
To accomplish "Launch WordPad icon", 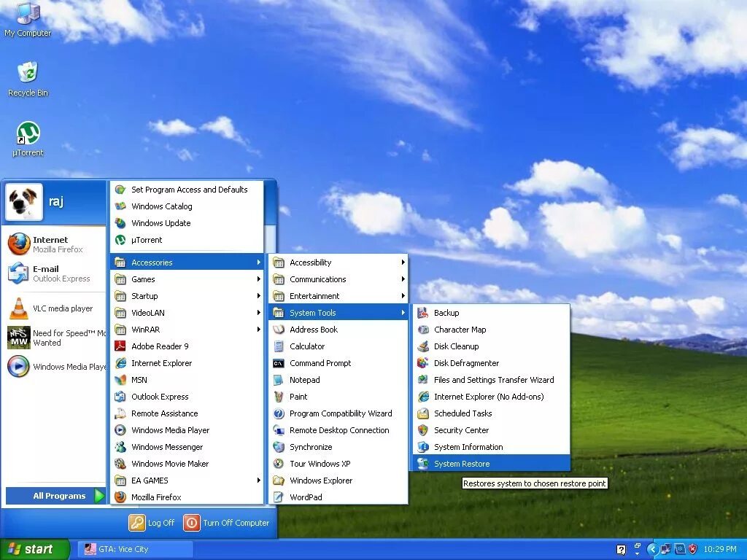I will [279, 497].
